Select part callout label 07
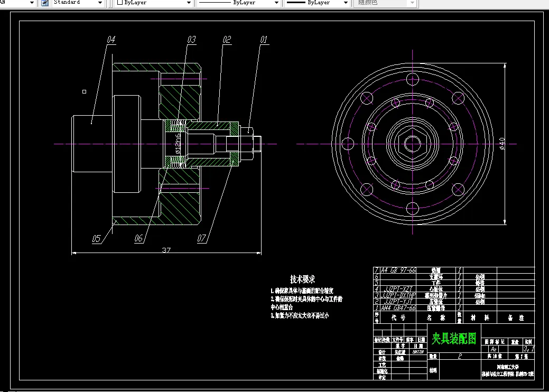549x392 pixels. 202,239
